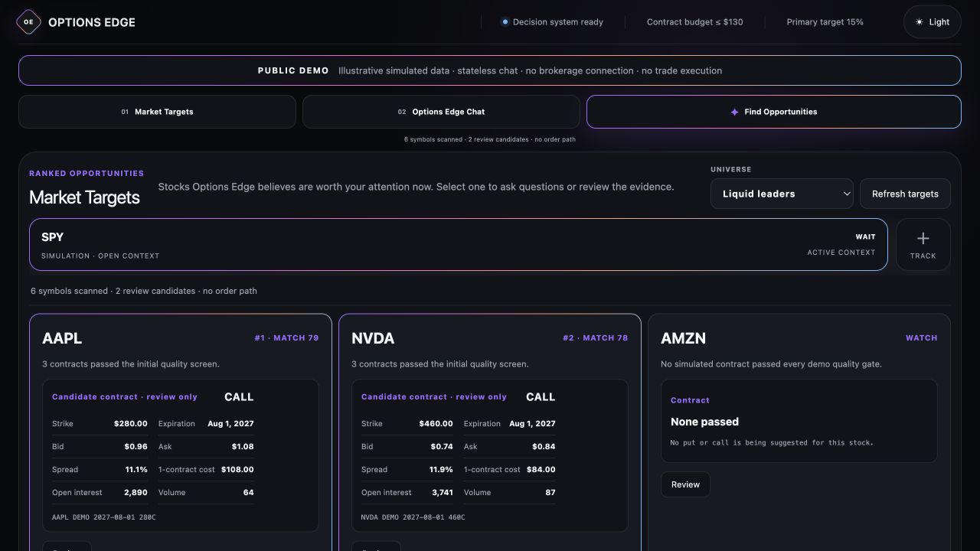
Task: Click 'Decision system ready' status text
Action: click(x=558, y=22)
